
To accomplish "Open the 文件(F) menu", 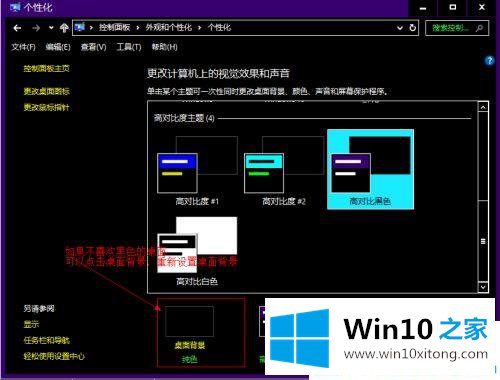I will tap(23, 47).
